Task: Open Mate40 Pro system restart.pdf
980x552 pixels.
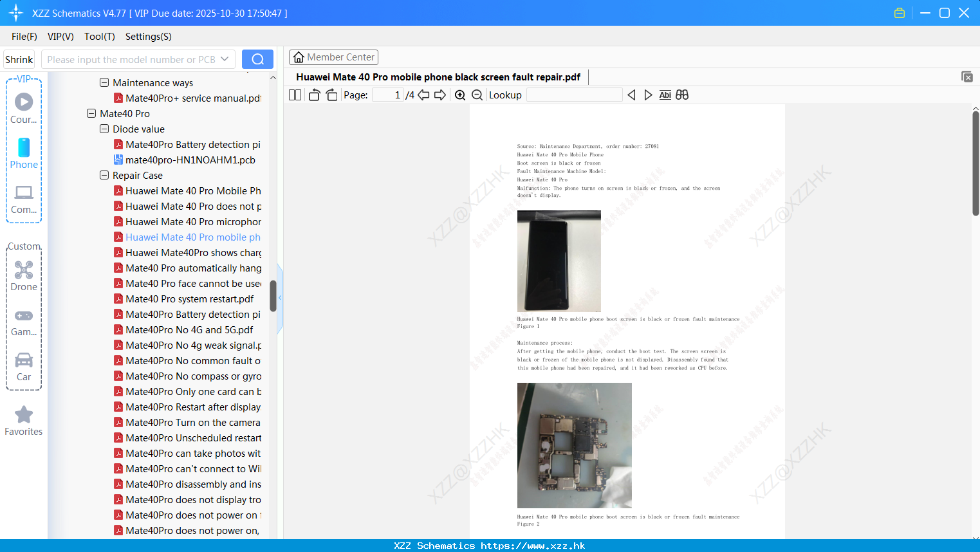Action: 183,299
